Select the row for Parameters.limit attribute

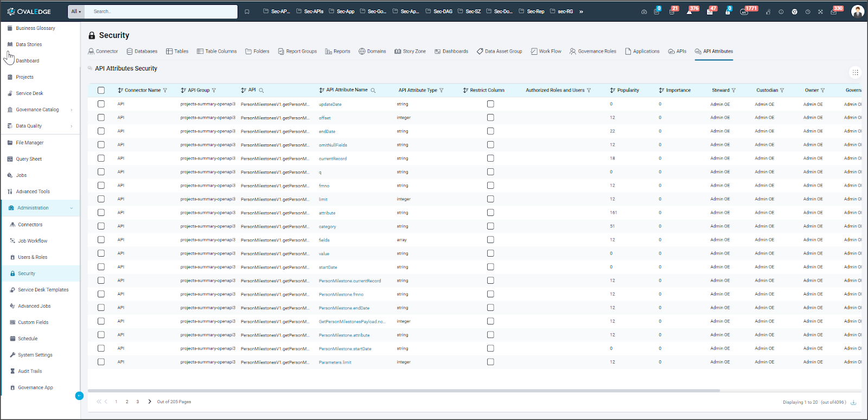click(101, 361)
